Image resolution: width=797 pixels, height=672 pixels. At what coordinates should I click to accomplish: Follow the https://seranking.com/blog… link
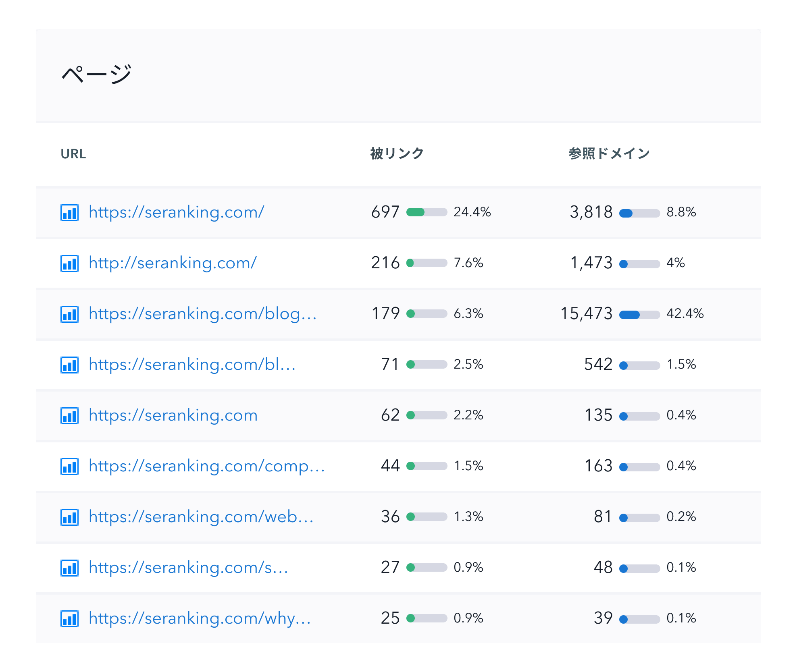pos(203,314)
